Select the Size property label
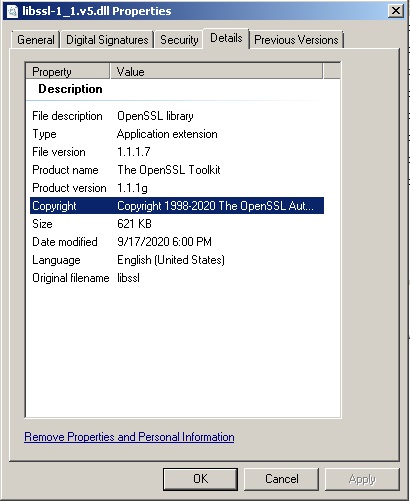Viewport: 410px width, 501px height. [x=42, y=224]
